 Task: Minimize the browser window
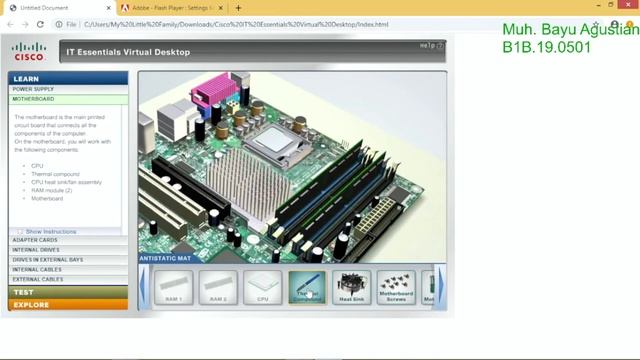(598, 5)
